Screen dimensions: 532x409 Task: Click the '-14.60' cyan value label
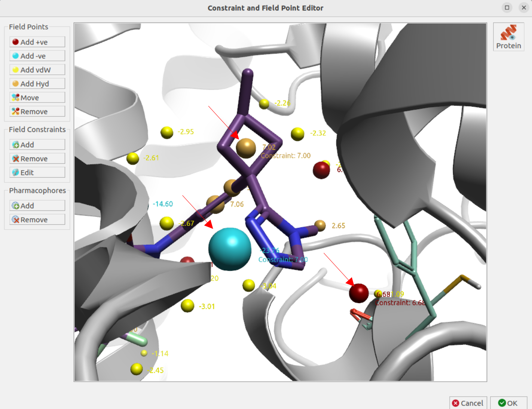[x=163, y=204]
